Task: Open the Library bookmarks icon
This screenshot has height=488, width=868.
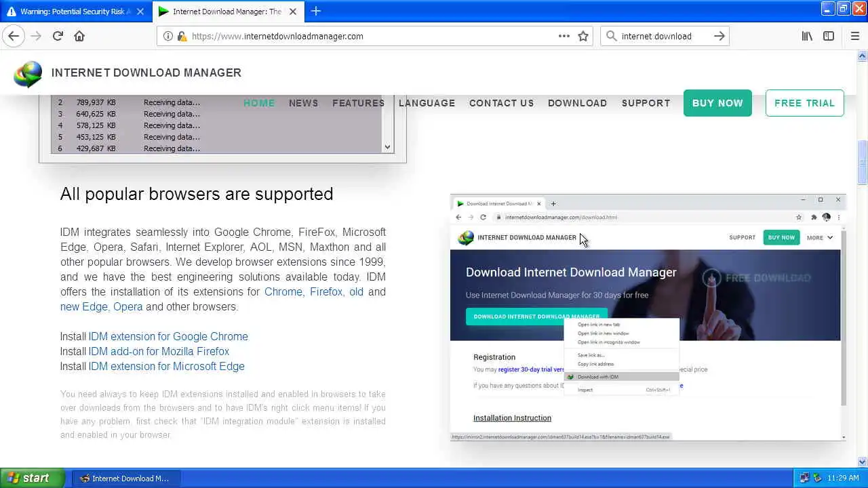Action: (x=807, y=36)
